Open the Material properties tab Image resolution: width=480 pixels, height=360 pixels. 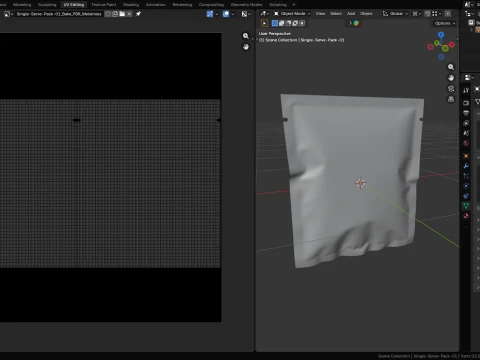click(x=466, y=216)
